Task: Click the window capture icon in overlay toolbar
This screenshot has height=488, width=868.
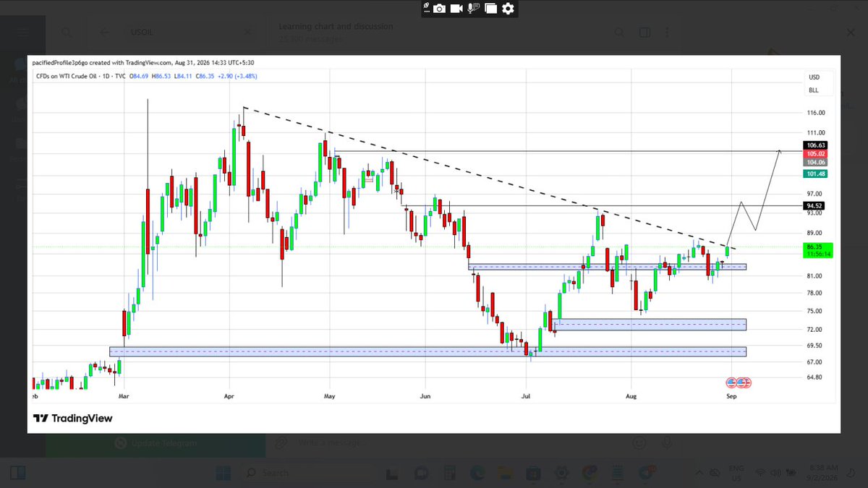Action: [491, 8]
